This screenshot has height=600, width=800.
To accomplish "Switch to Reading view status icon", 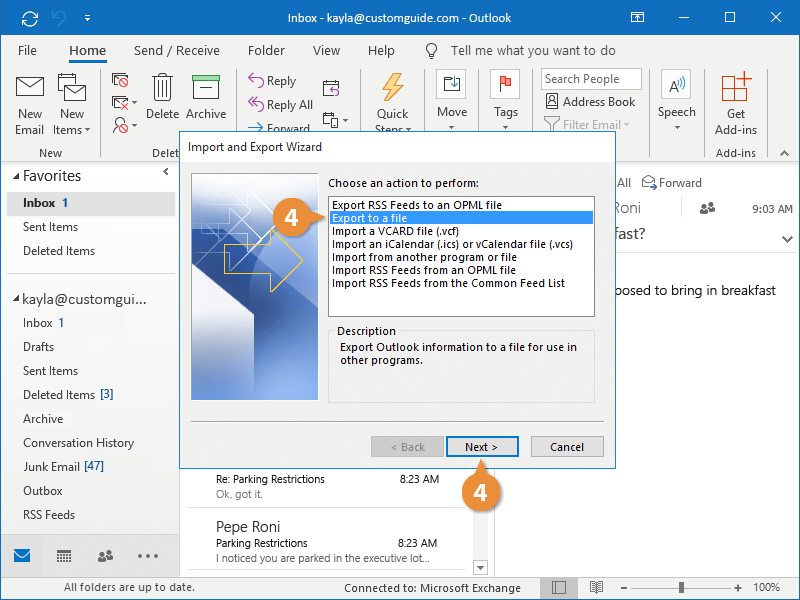I will pos(596,588).
